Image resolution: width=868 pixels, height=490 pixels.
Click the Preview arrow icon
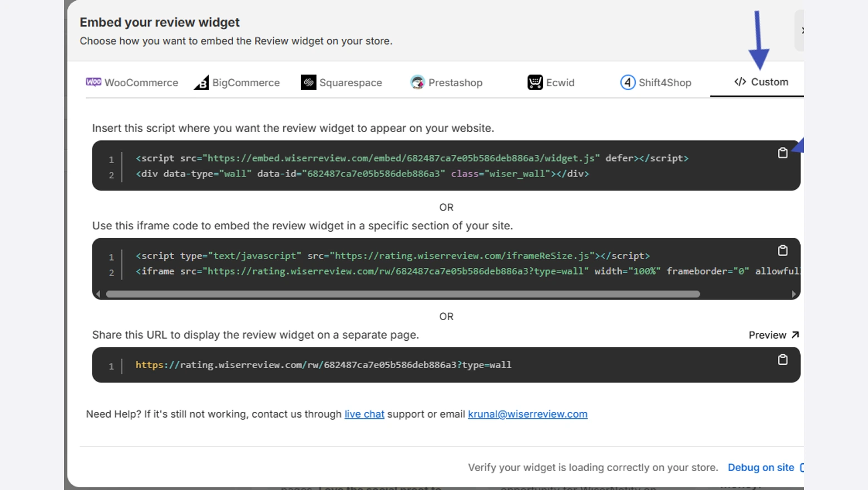pyautogui.click(x=795, y=335)
